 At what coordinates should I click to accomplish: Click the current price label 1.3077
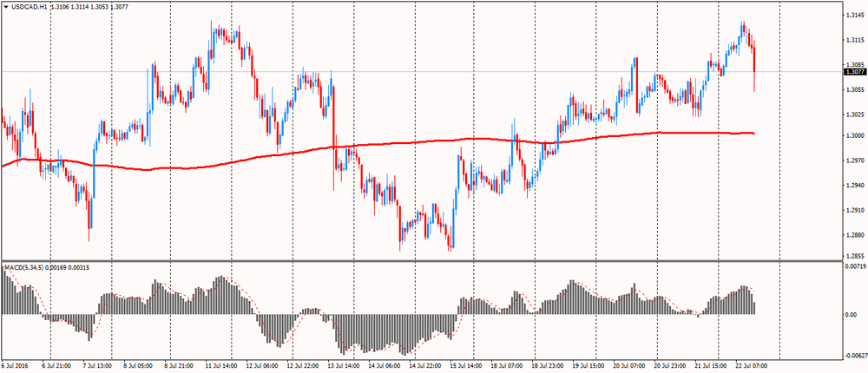(x=853, y=71)
